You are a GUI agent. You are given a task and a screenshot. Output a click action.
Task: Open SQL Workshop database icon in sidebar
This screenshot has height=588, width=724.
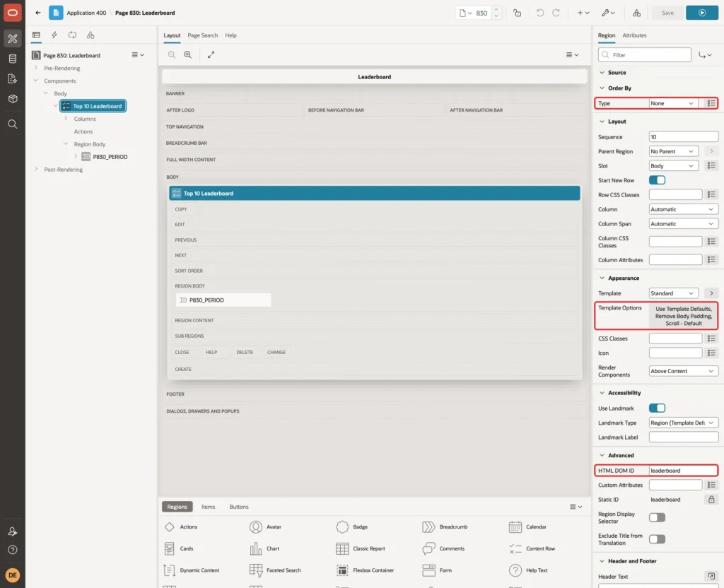coord(13,59)
